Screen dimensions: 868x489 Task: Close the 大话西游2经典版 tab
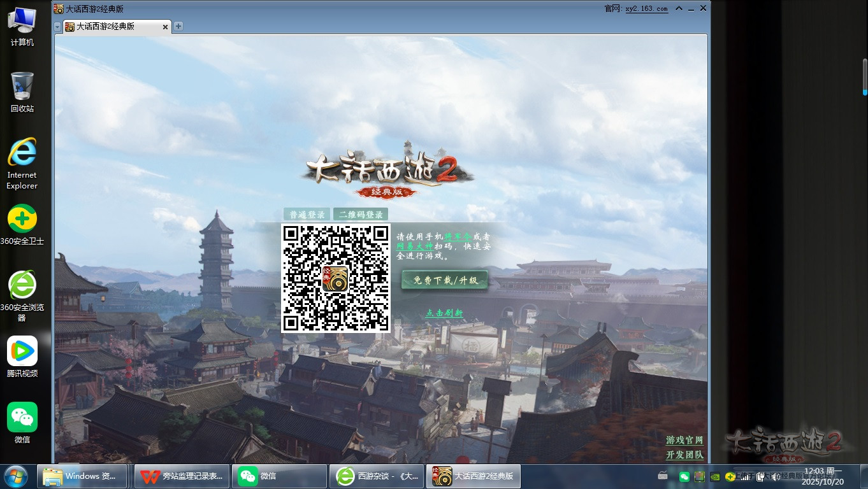[166, 27]
